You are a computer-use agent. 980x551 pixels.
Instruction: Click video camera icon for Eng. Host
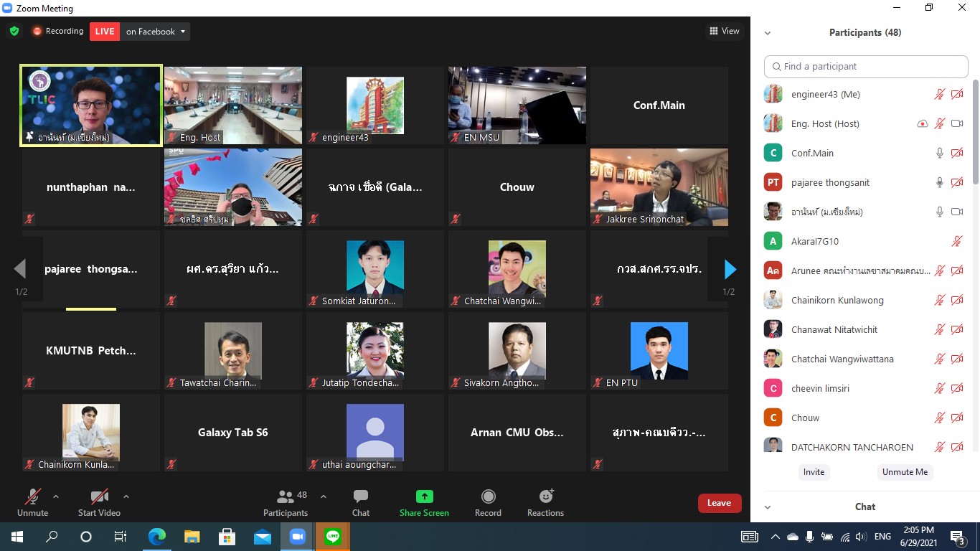point(957,123)
